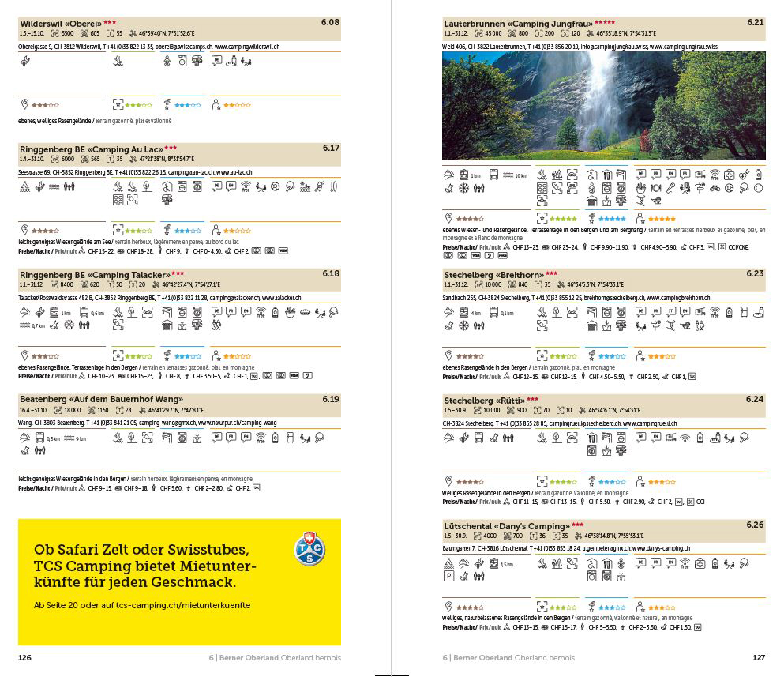784x677 pixels.
Task: Click the parking P icon in Dany's Camping listing
Action: 449,577
